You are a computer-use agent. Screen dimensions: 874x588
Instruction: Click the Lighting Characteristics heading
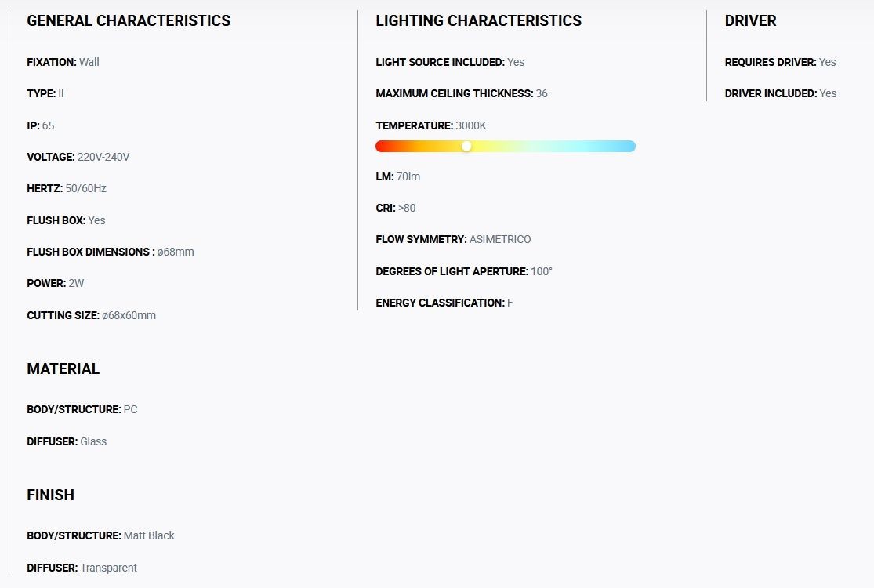point(478,20)
